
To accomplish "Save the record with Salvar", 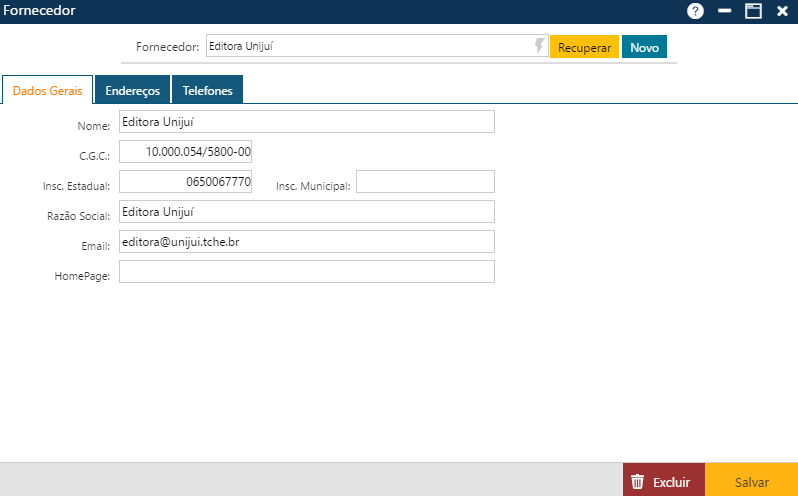I will pos(752,481).
